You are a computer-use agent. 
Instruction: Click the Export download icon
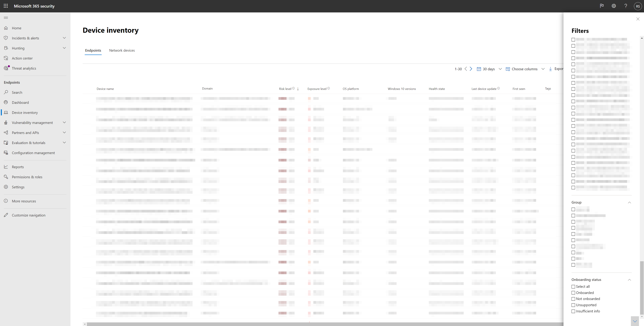click(550, 69)
